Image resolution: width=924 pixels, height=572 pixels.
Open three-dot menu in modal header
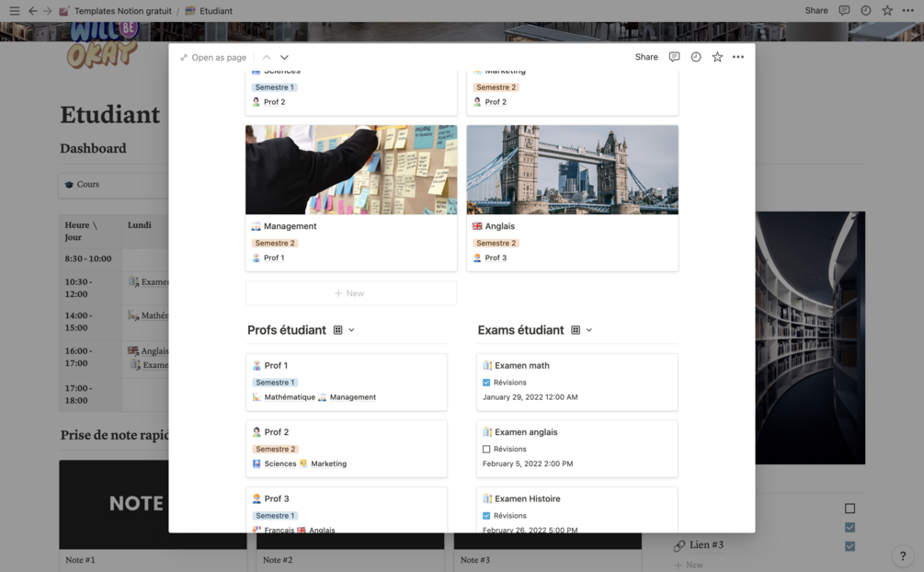[738, 57]
